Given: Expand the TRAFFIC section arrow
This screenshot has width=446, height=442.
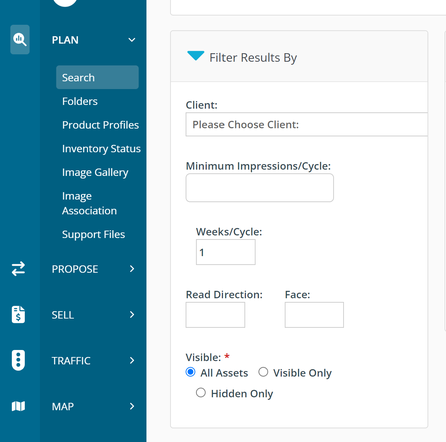Looking at the screenshot, I should click(x=132, y=360).
